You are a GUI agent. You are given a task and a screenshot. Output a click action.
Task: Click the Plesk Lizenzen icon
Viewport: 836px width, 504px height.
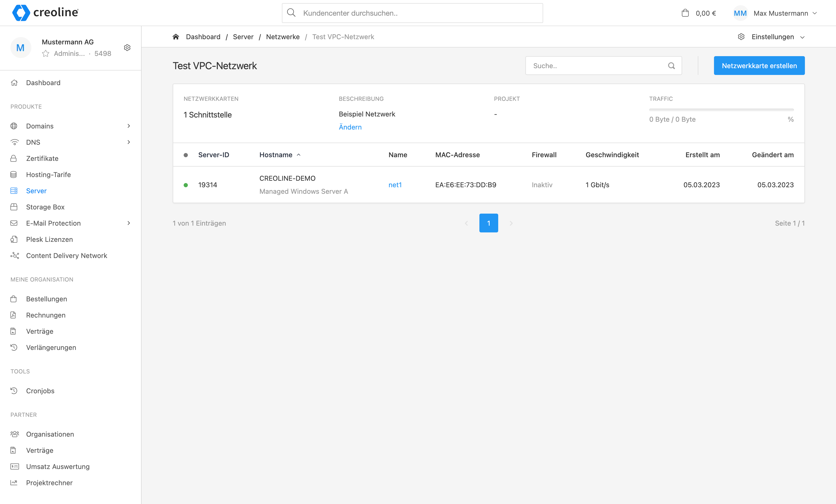[14, 239]
